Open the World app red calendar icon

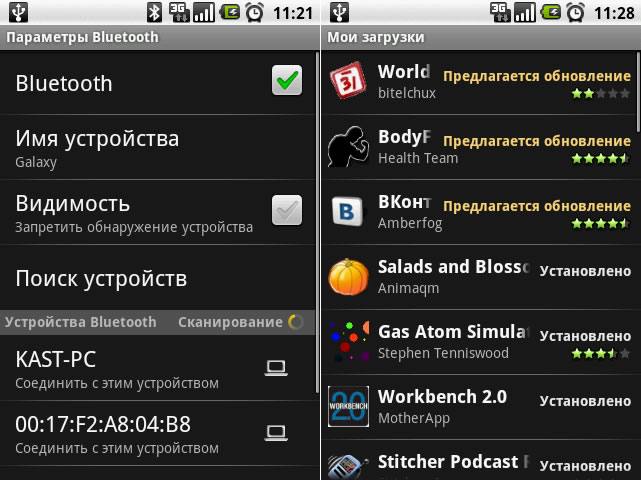[348, 81]
